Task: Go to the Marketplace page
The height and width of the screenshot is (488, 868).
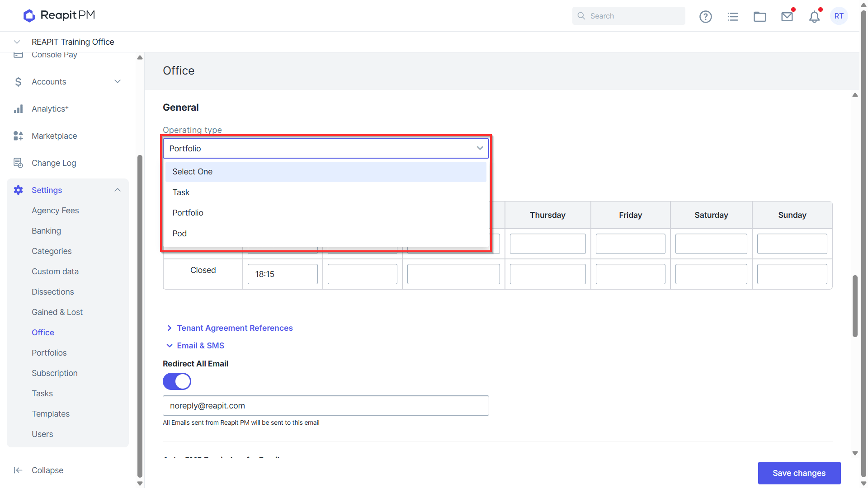Action: [54, 136]
